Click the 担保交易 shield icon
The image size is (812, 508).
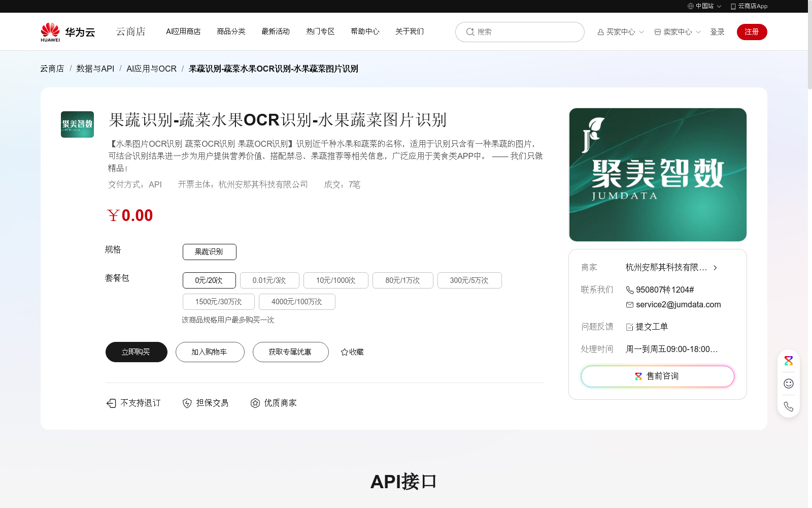187,403
